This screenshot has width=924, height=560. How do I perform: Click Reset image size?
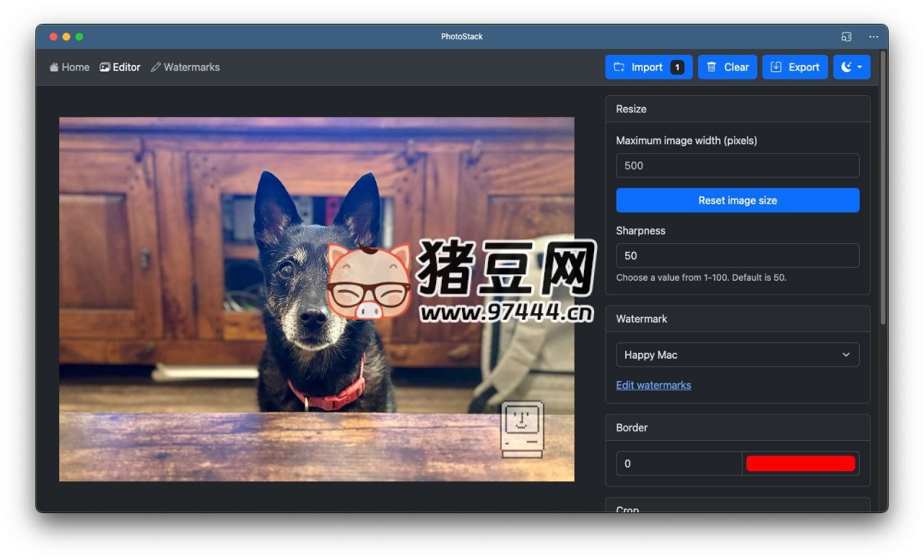tap(737, 200)
